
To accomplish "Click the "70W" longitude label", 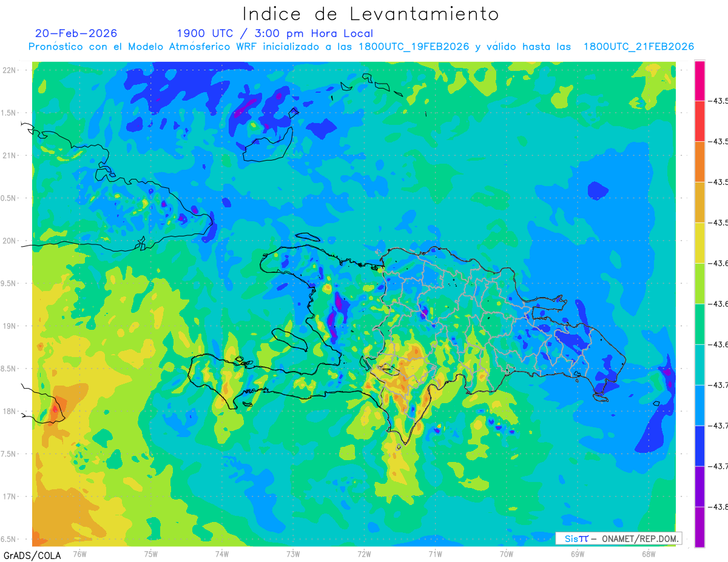I will (x=506, y=554).
